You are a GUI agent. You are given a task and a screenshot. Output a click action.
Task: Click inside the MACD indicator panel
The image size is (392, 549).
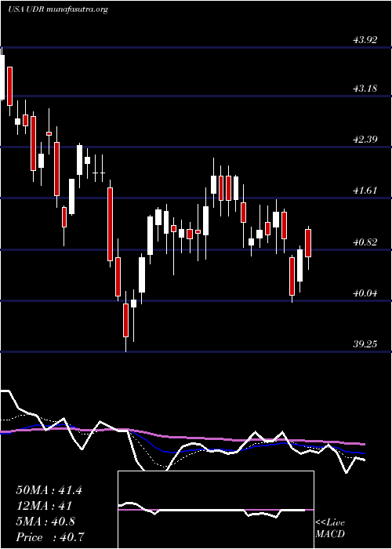216,510
